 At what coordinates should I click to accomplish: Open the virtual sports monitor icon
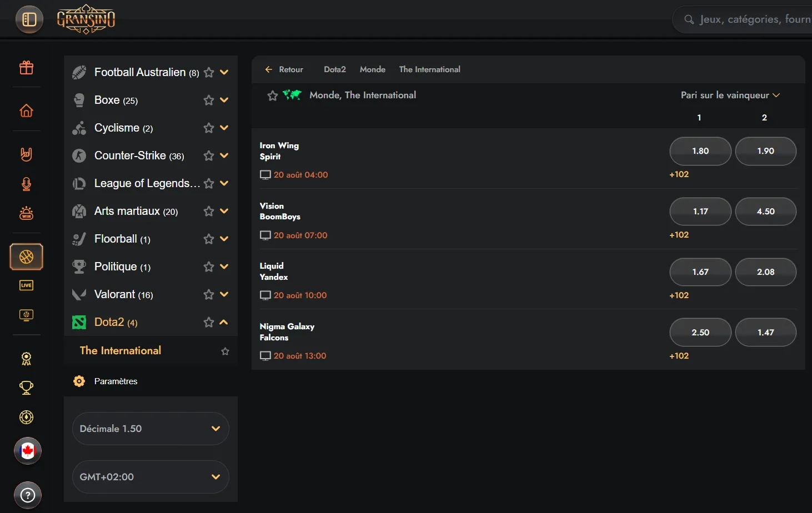click(26, 315)
